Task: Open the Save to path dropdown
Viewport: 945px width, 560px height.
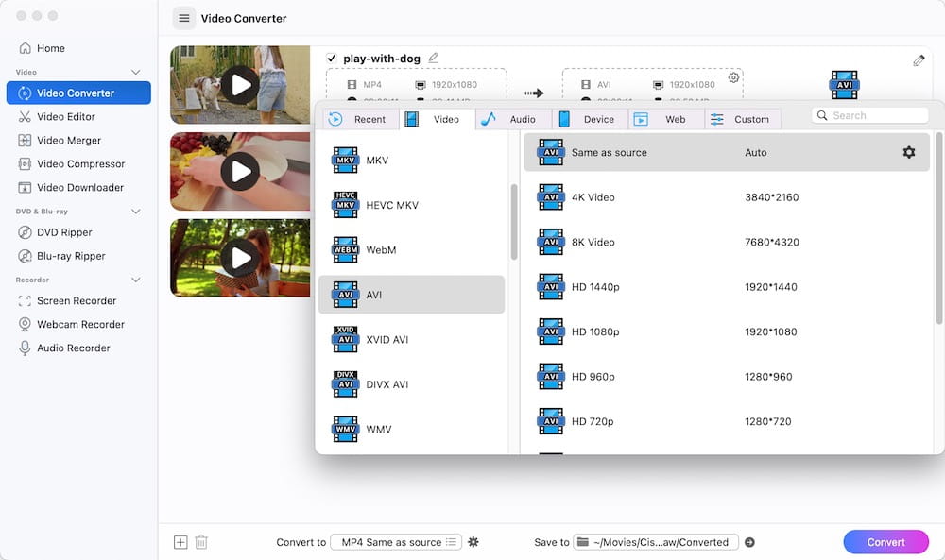Action: [656, 542]
